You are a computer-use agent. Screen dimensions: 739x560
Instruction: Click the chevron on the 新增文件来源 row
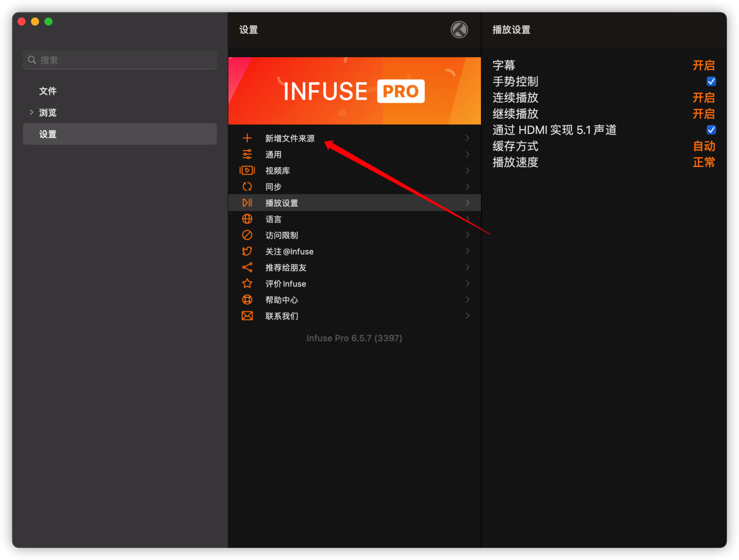pos(467,138)
